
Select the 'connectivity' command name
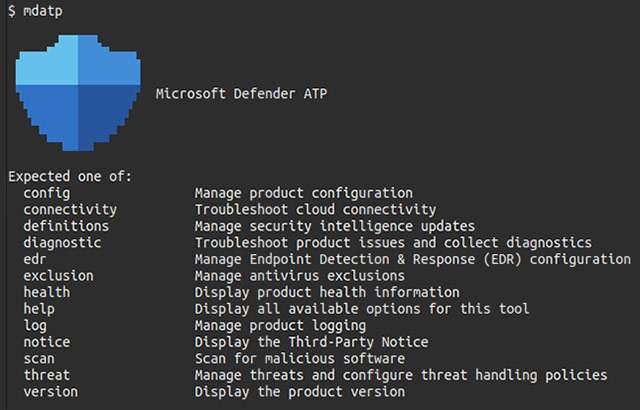point(70,210)
